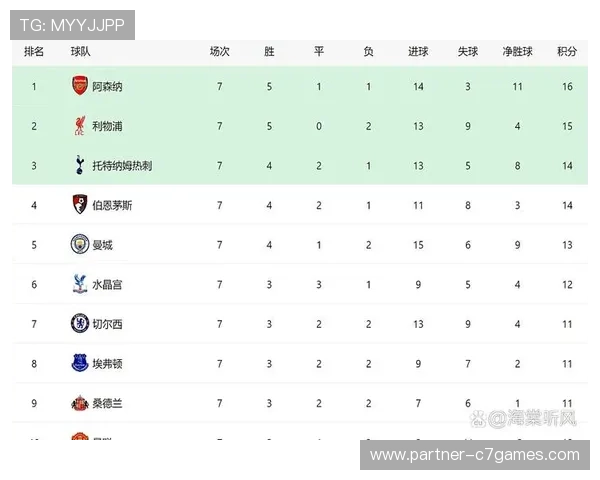Click the Sunderland club crest icon
This screenshot has width=600, height=480.
80,402
